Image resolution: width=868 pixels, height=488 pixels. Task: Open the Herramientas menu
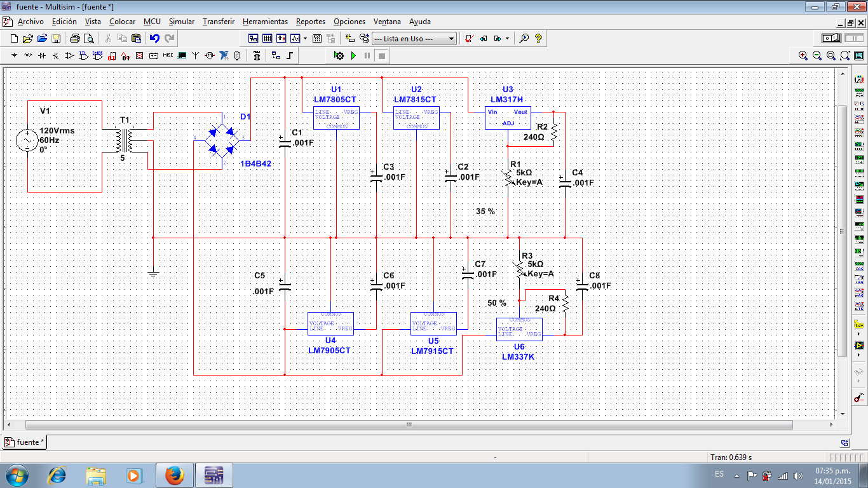tap(265, 22)
